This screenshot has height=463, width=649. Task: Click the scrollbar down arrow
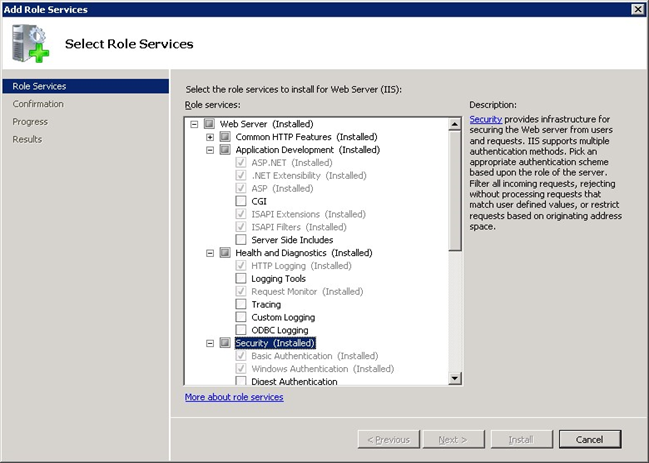tap(454, 378)
